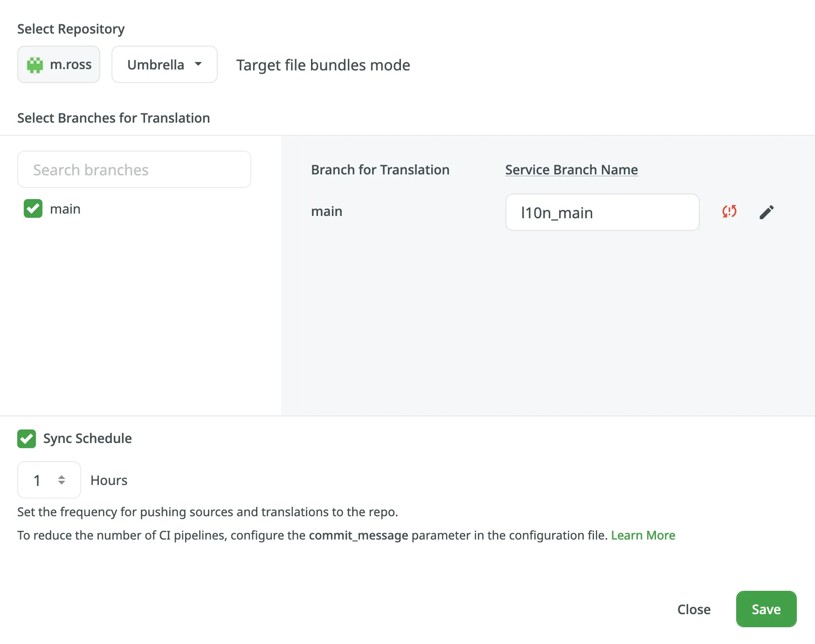Save the repository integration settings
The width and height of the screenshot is (815, 644).
click(x=766, y=609)
